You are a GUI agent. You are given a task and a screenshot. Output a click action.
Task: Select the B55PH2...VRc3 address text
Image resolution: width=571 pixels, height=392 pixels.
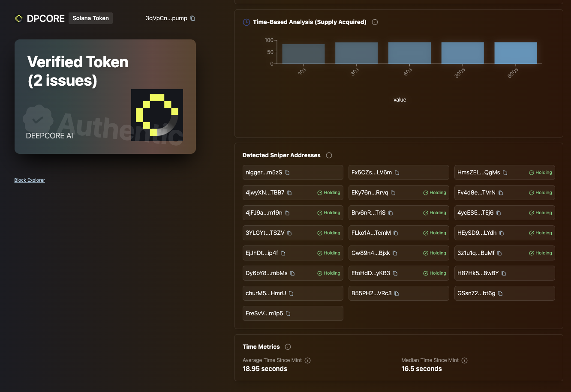372,293
